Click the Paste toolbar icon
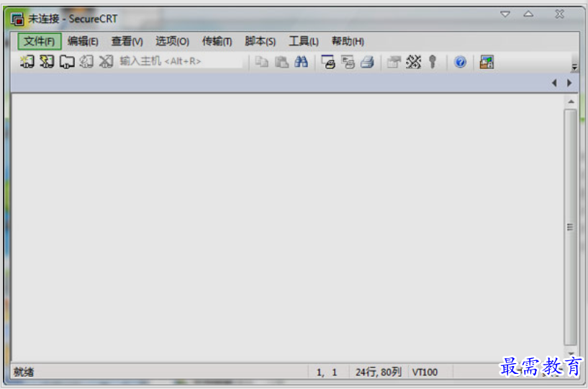588x389 pixels. coord(281,62)
